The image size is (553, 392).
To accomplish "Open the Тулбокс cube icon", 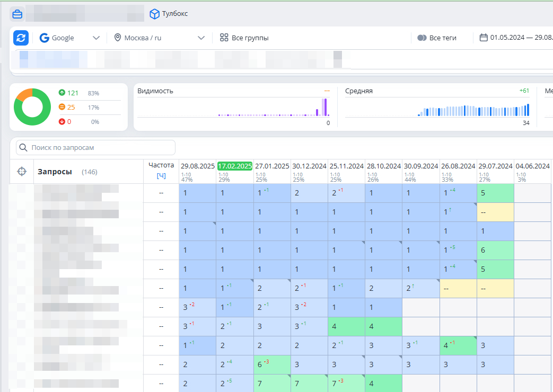I will 154,14.
